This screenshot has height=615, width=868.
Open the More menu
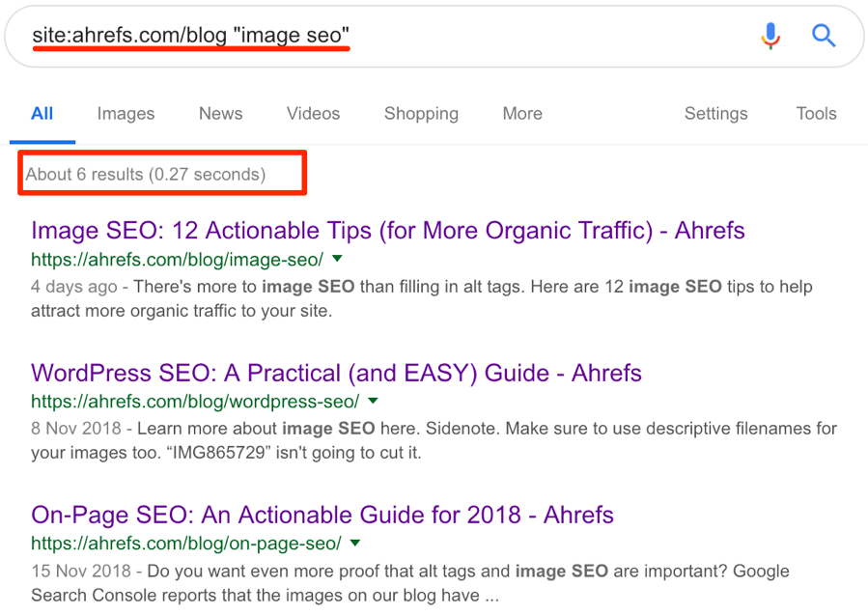(522, 114)
